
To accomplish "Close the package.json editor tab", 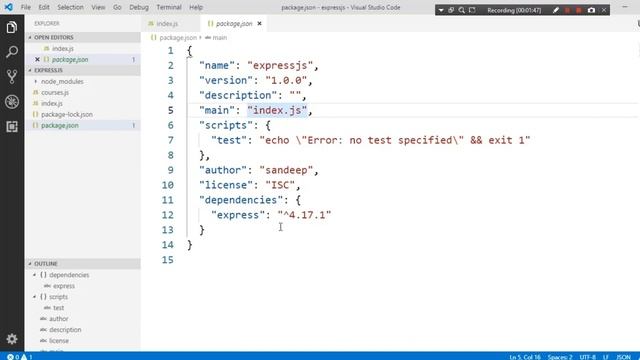I will pos(259,24).
